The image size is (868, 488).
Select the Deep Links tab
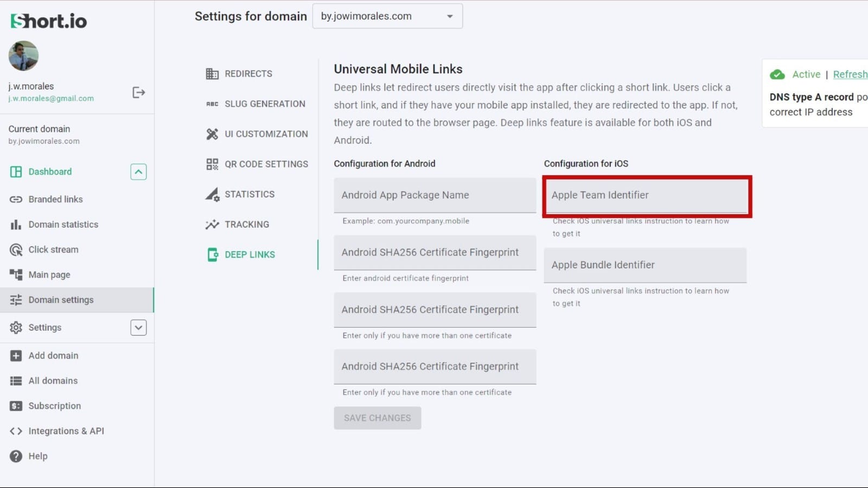(250, 255)
